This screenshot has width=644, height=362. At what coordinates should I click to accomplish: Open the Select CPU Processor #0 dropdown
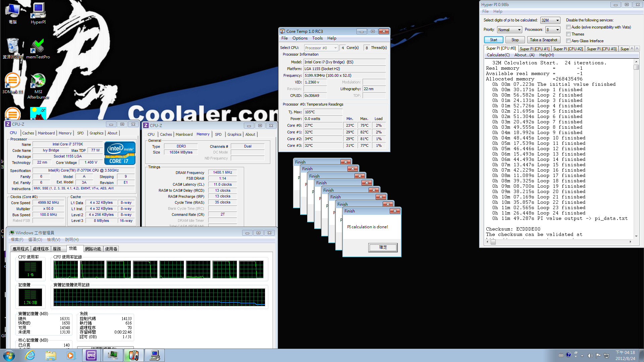point(321,48)
